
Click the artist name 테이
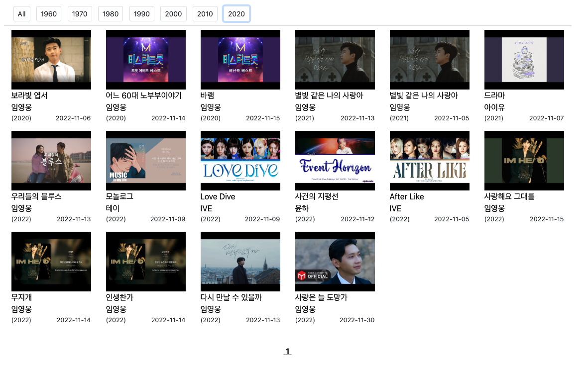pos(113,208)
